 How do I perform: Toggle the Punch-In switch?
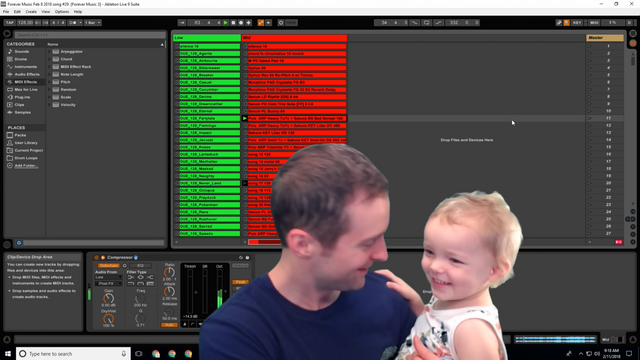pos(415,23)
